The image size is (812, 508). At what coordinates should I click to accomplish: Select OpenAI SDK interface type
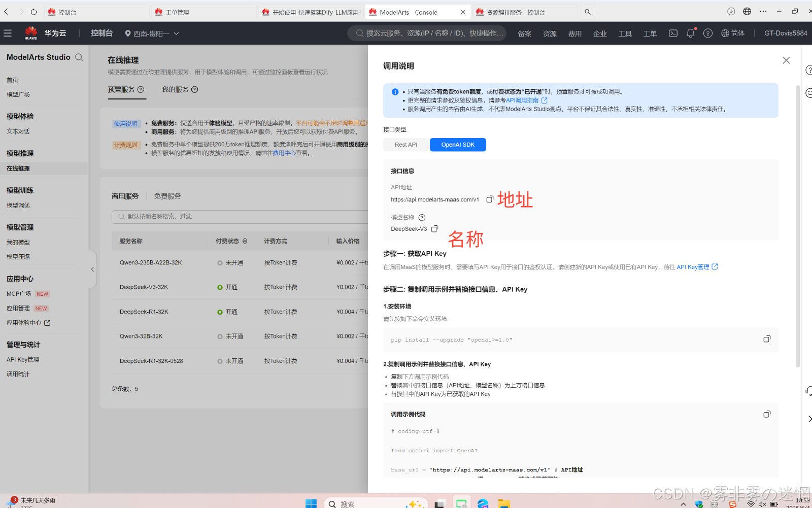coord(458,145)
